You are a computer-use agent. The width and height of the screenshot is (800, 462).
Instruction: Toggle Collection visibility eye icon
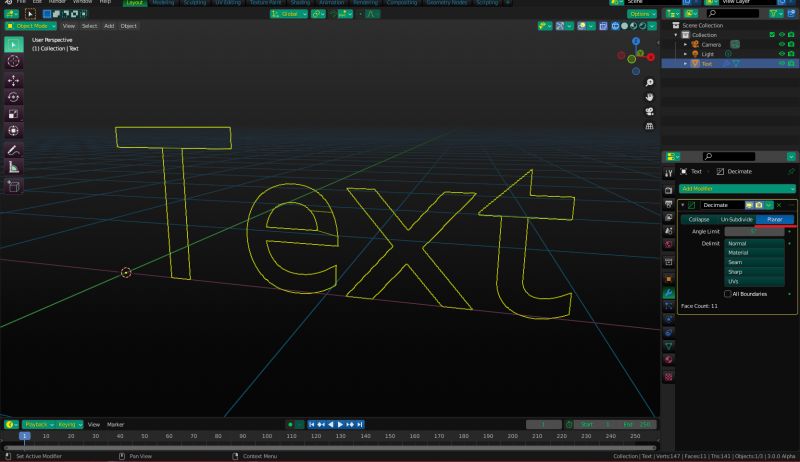click(781, 35)
